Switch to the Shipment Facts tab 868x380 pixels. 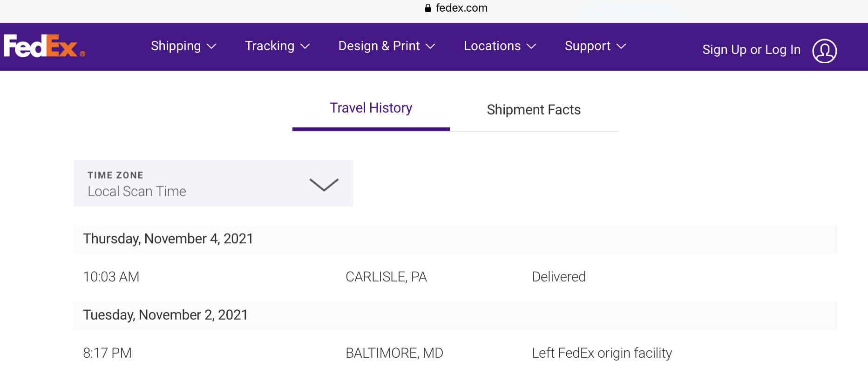(534, 110)
